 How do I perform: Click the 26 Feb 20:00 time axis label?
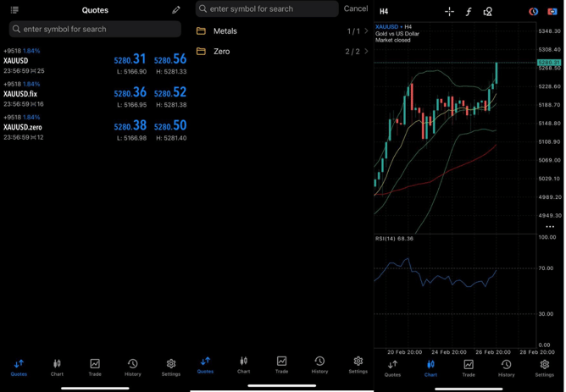(x=493, y=352)
